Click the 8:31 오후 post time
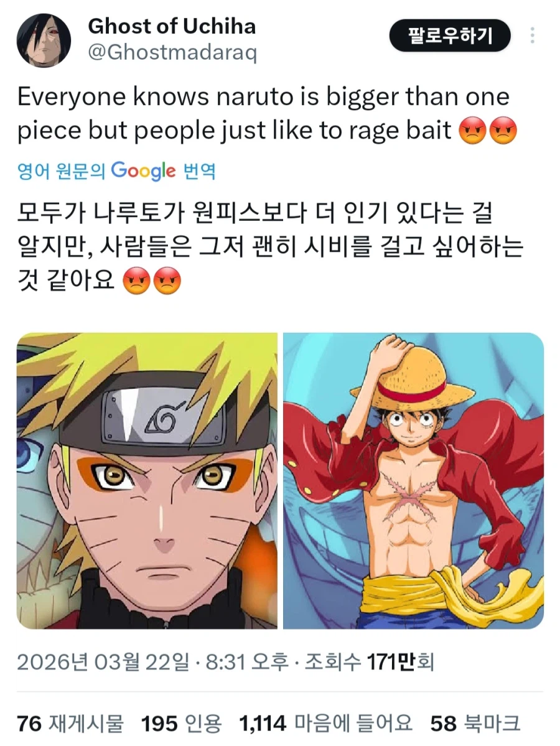This screenshot has height=746, width=560. click(x=247, y=662)
